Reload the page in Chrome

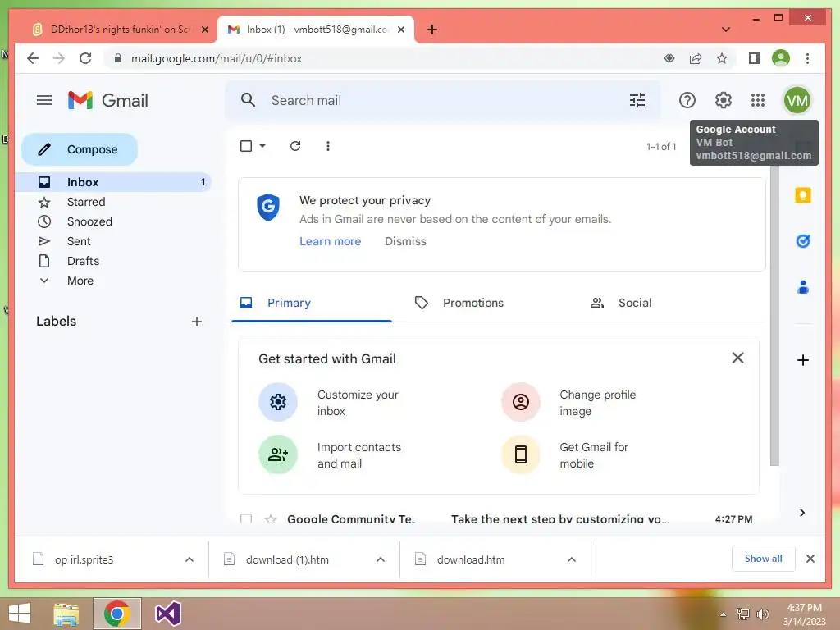click(85, 58)
